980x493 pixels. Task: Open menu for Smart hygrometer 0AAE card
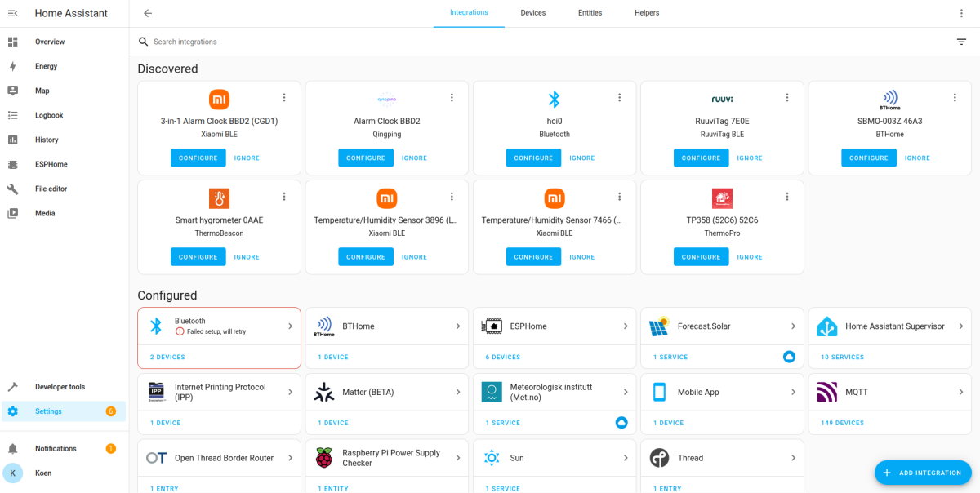(x=284, y=196)
